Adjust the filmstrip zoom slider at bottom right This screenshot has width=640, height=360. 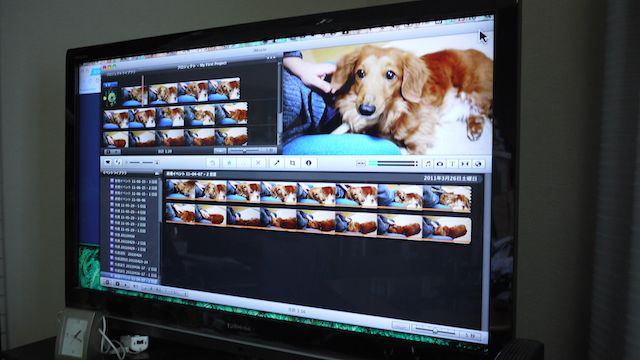click(435, 331)
